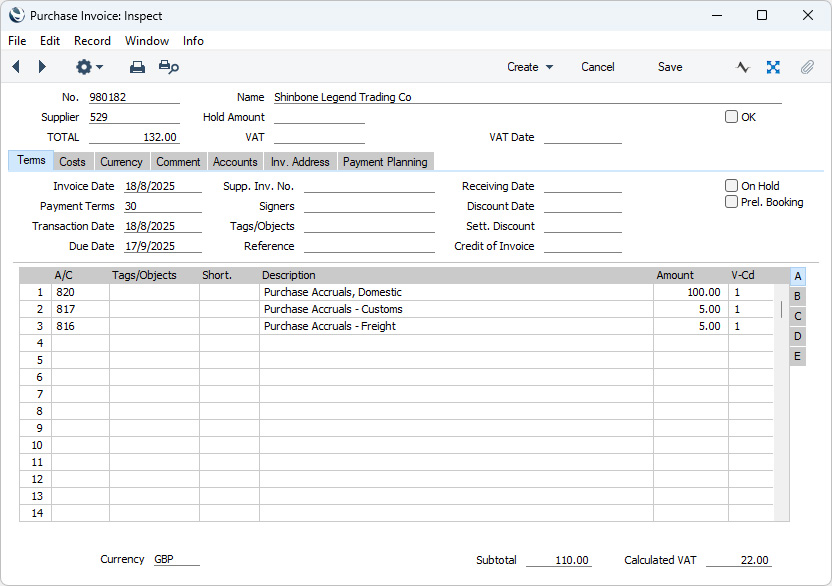Viewport: 832px width, 586px height.
Task: Open print preview icon
Action: pyautogui.click(x=169, y=67)
